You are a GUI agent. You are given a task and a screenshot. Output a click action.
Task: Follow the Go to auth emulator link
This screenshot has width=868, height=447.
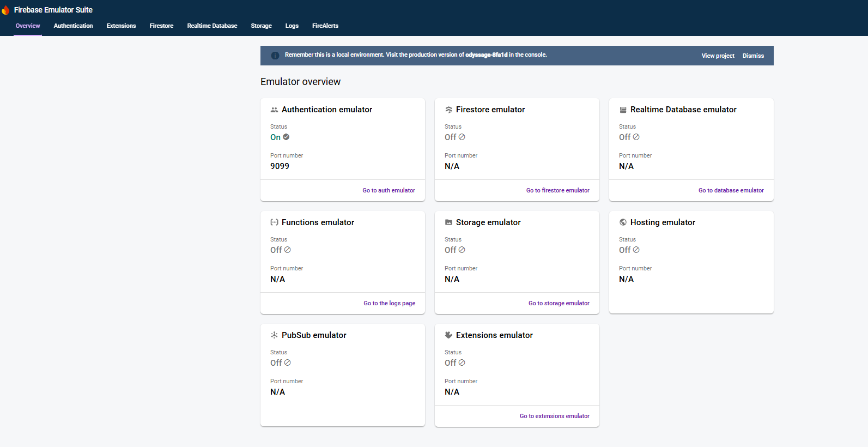[389, 190]
